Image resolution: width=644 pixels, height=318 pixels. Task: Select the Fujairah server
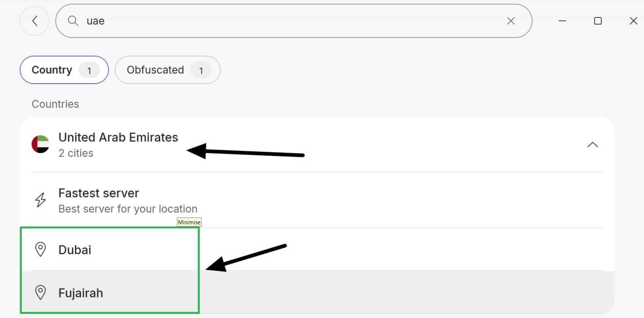317,293
